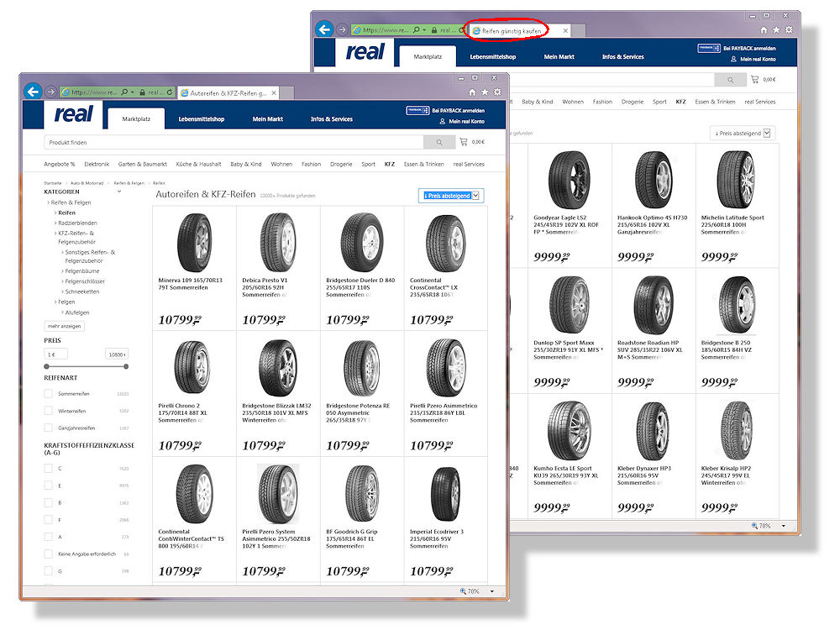Check the Keine Angabe erforderlich checkbox
This screenshot has height=630, width=840.
tap(48, 554)
